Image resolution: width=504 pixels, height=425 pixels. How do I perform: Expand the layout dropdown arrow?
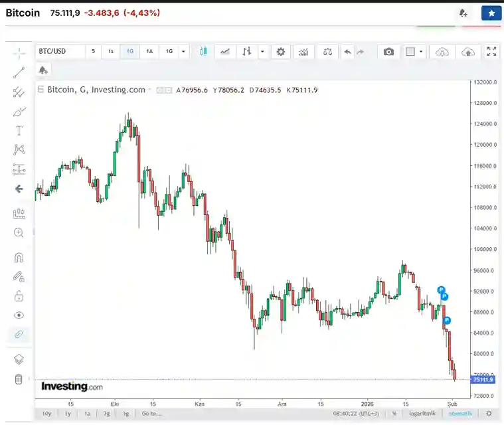point(421,51)
